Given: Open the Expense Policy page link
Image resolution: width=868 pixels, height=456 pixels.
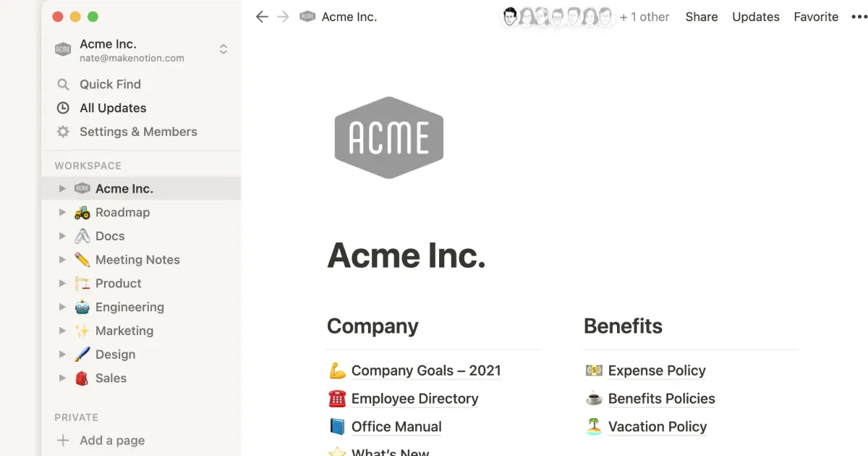Looking at the screenshot, I should coord(656,371).
